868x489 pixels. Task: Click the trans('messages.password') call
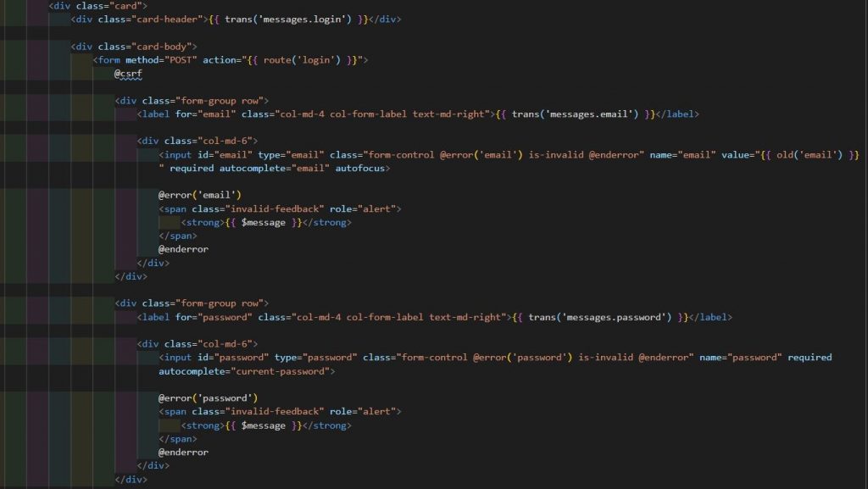coord(600,317)
